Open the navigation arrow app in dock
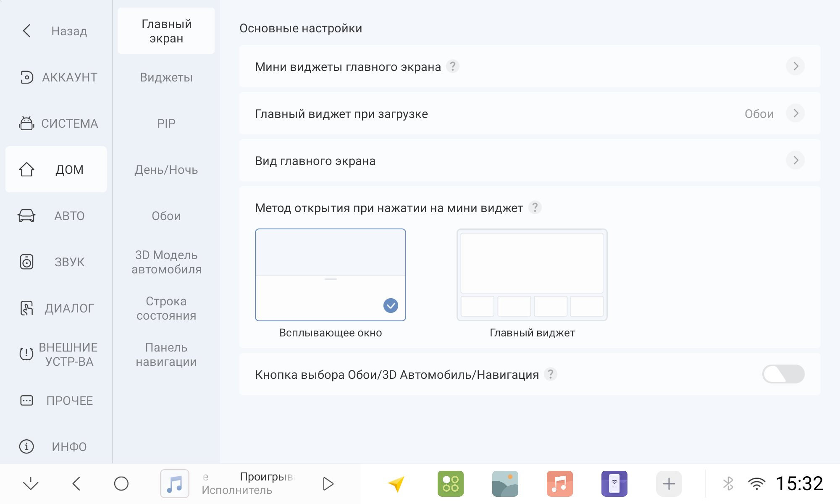 pos(396,484)
